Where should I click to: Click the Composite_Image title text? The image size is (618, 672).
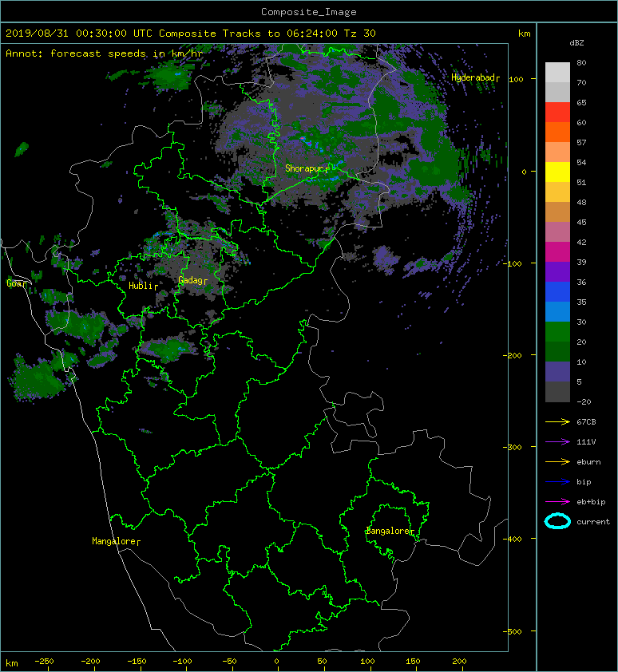pos(309,12)
